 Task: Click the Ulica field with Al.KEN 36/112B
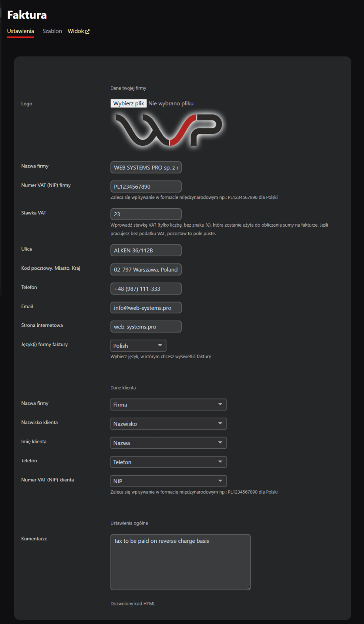[x=146, y=250]
